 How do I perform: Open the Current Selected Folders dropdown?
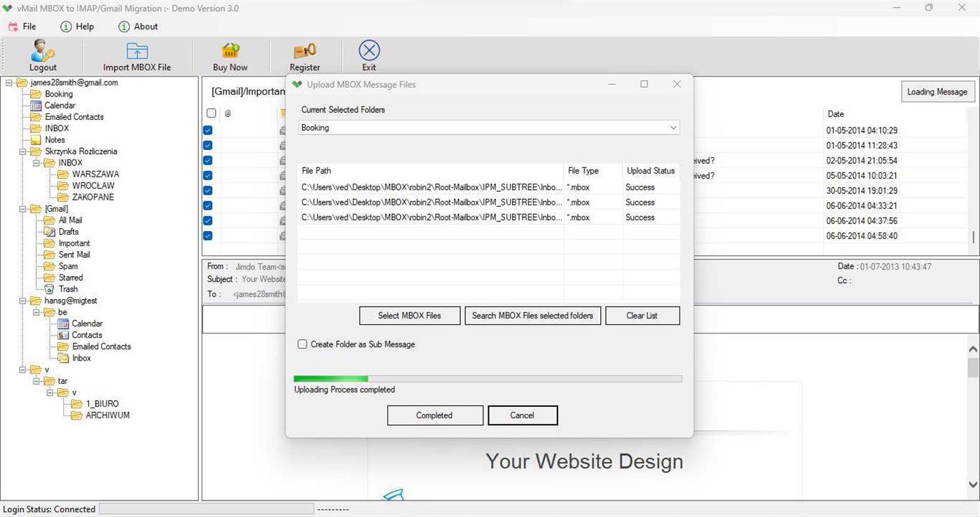(x=673, y=127)
